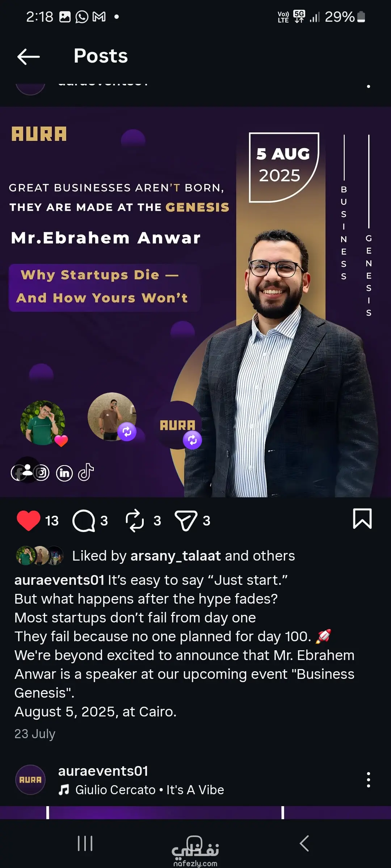Tap auraevents01 username in the caption
The width and height of the screenshot is (391, 868).
[59, 580]
